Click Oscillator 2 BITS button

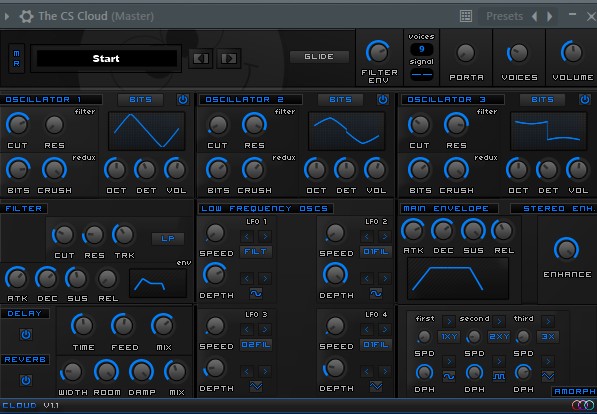340,99
